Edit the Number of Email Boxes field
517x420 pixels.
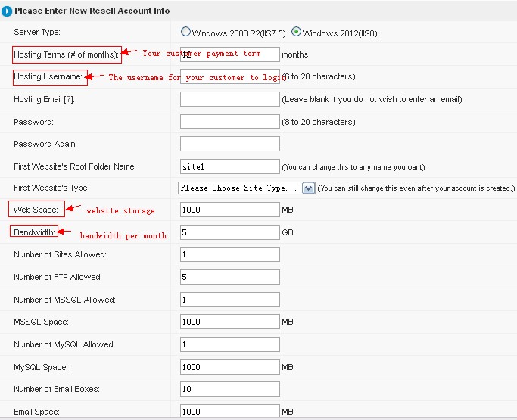coord(229,389)
